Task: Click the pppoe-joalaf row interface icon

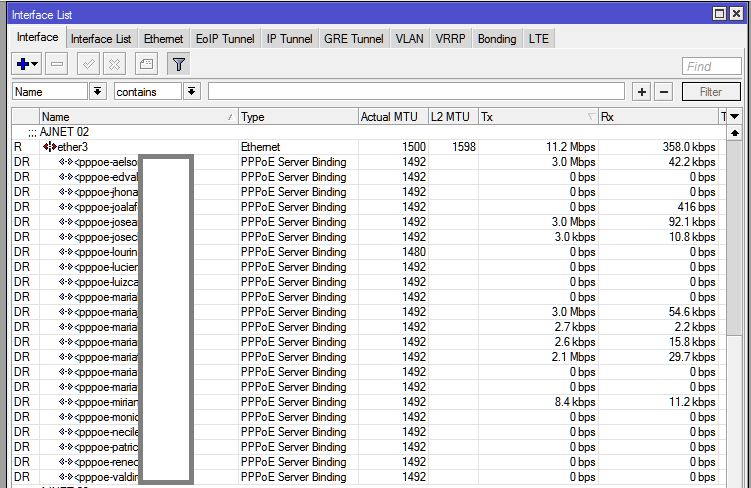Action: [66, 207]
